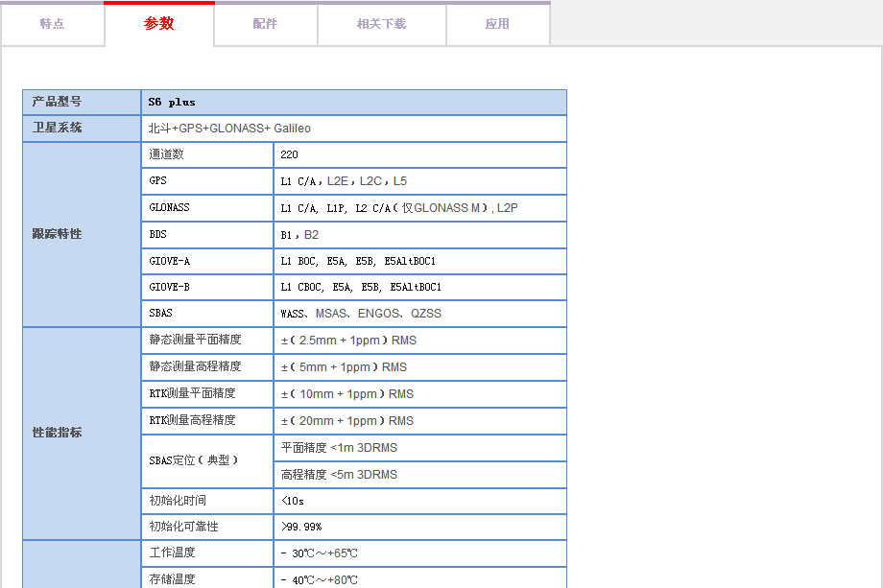883x588 pixels.
Task: Click the 跟踪特性 section header
Action: pos(58,234)
